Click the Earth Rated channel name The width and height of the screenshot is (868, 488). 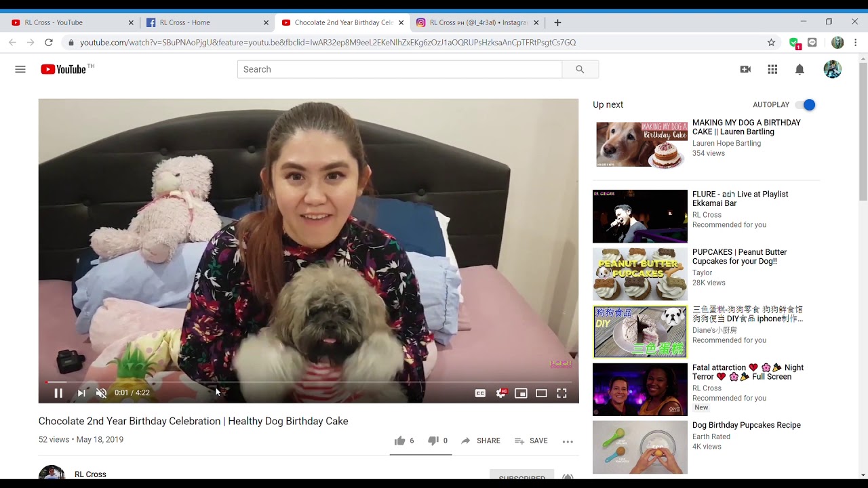pyautogui.click(x=711, y=436)
